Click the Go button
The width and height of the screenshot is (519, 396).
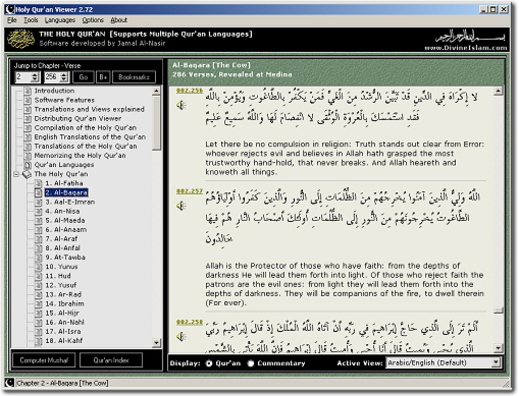point(83,77)
